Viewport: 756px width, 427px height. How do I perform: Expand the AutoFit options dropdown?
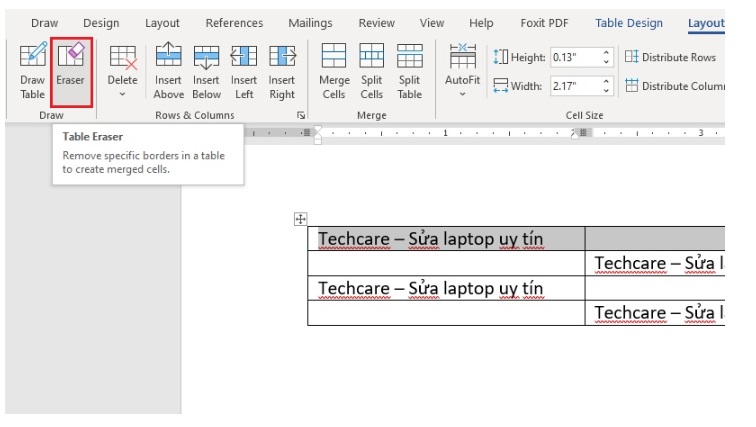[x=462, y=70]
